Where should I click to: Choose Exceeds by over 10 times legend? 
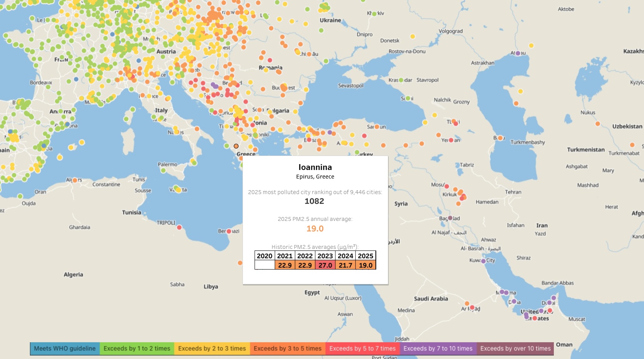coord(515,348)
